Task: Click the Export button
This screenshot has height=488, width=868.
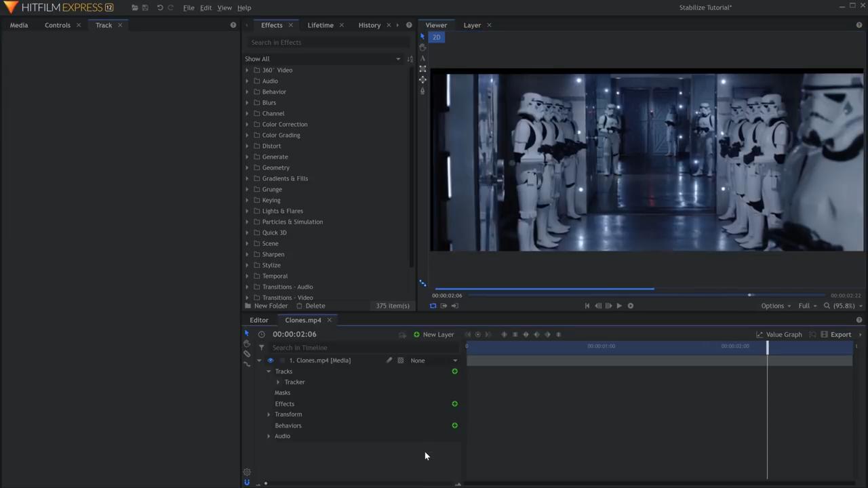Action: coord(835,334)
